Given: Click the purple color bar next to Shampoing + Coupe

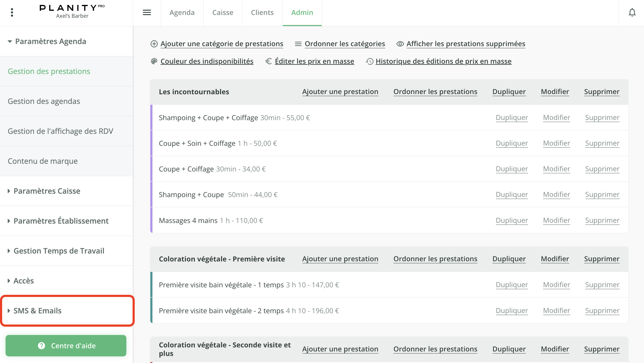Looking at the screenshot, I should coord(152,194).
